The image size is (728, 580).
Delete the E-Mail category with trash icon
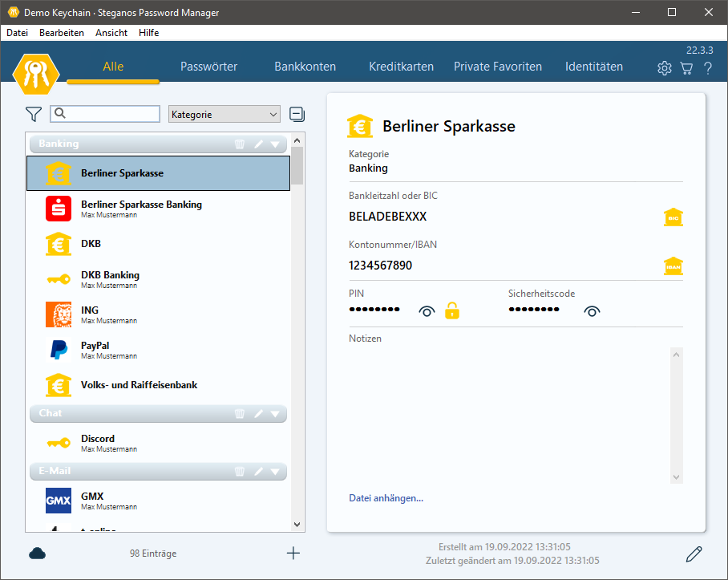[240, 472]
